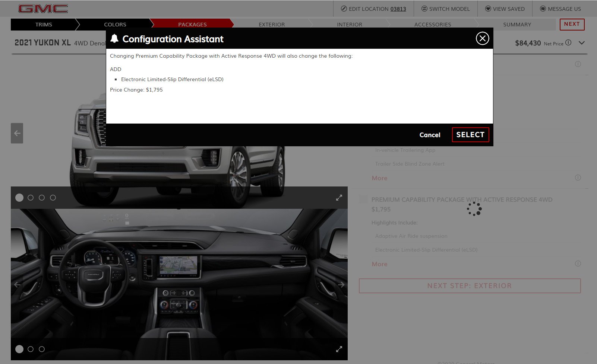Image resolution: width=597 pixels, height=364 pixels.
Task: Go to Summary step tab
Action: click(517, 25)
